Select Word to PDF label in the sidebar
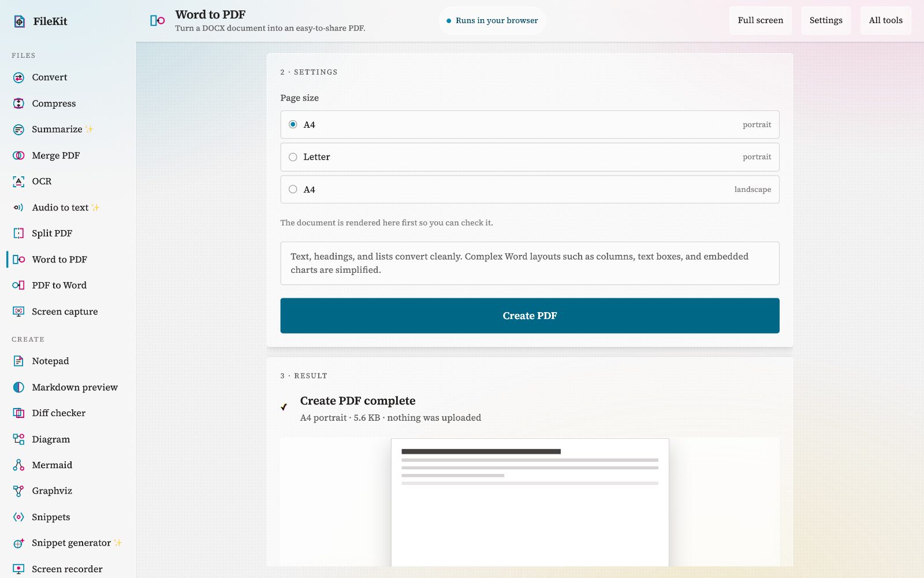924x578 pixels. pos(59,260)
